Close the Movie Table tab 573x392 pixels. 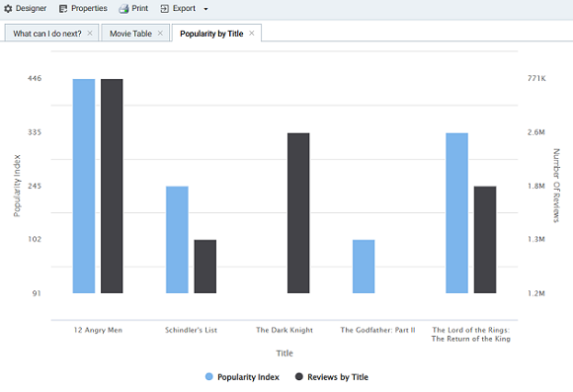(160, 34)
